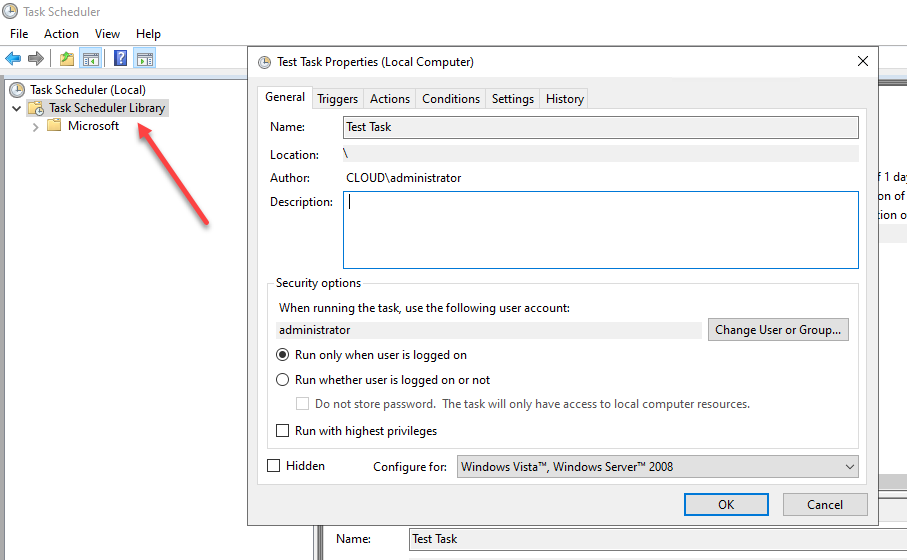Viewport: 907px width, 560px height.
Task: Open the File menu
Action: (19, 34)
